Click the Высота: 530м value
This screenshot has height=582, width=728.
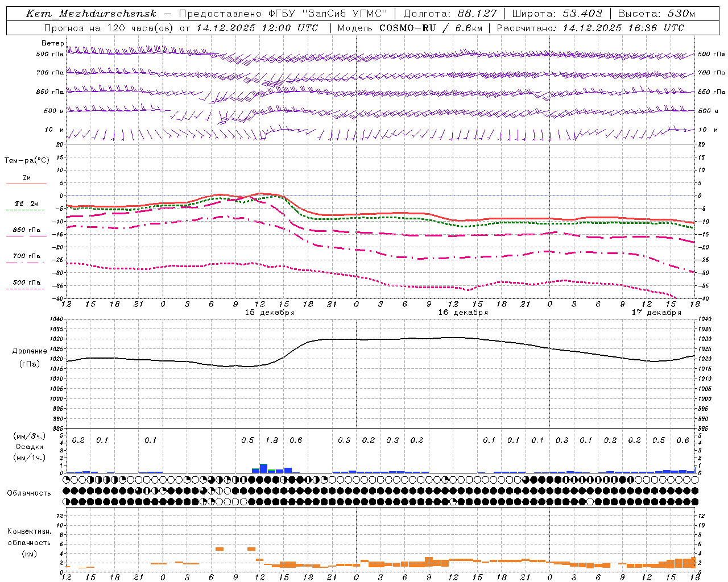pos(656,14)
